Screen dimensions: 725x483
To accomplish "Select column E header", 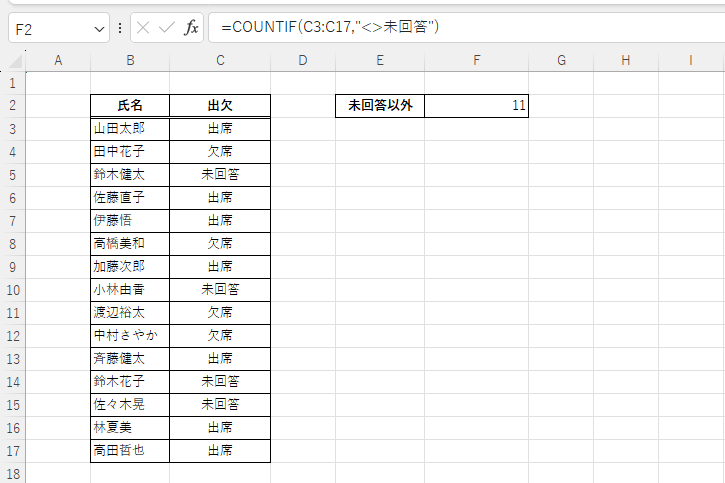I will tap(380, 60).
